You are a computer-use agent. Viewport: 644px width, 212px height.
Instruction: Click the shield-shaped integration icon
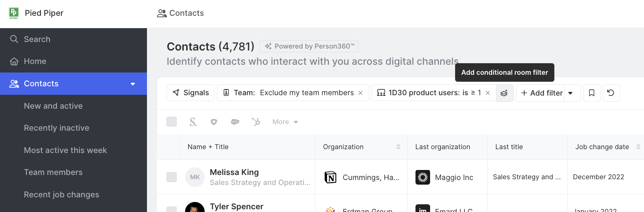(x=214, y=122)
